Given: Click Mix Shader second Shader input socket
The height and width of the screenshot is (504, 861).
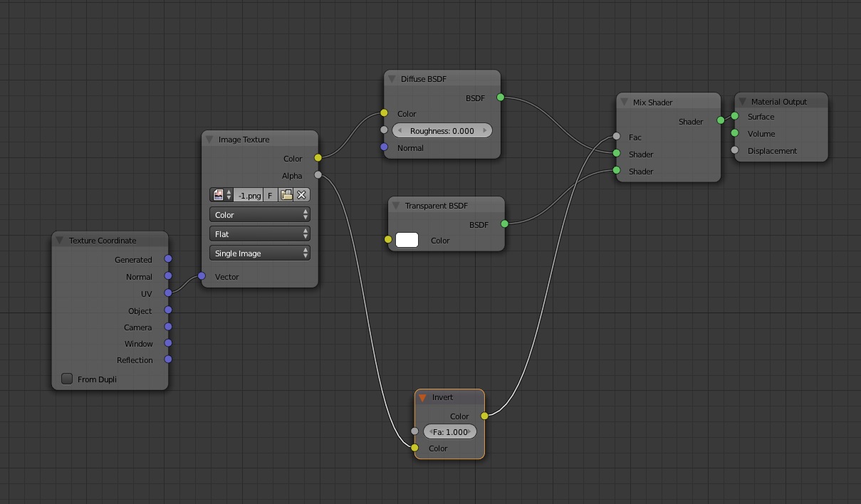Looking at the screenshot, I should (x=616, y=170).
